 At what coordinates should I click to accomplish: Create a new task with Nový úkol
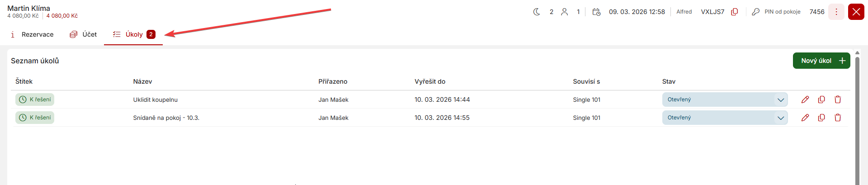coord(821,61)
